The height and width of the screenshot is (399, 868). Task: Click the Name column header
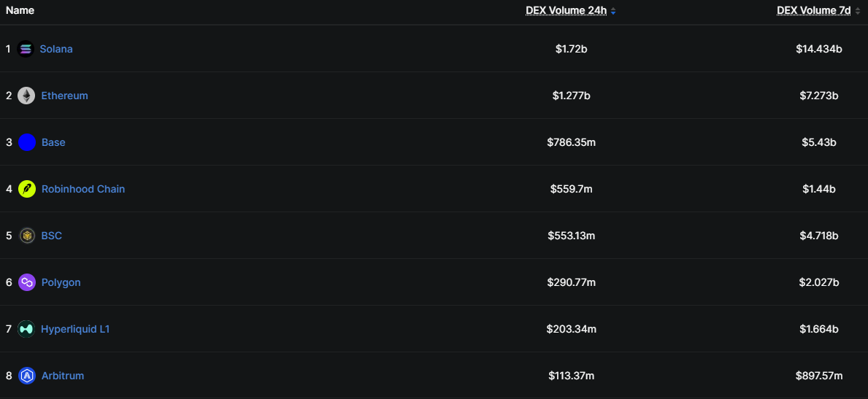coord(20,10)
